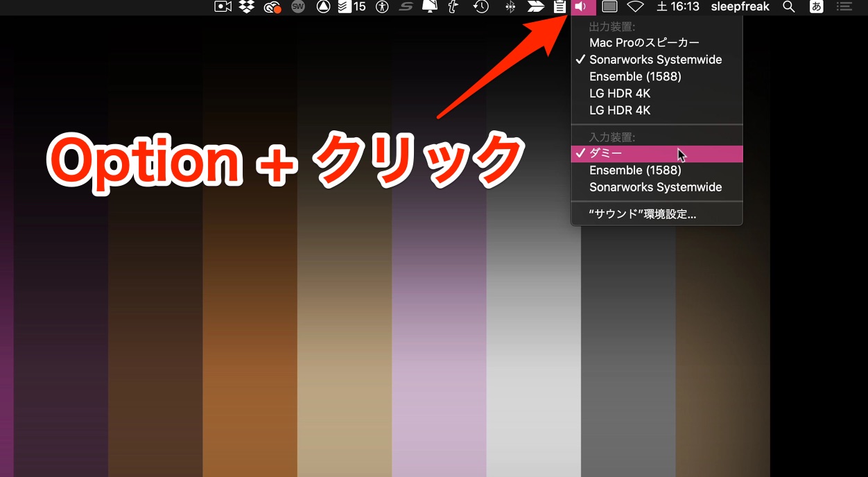Click the double arrow menu bar icon
Image resolution: width=868 pixels, height=477 pixels.
[x=535, y=7]
